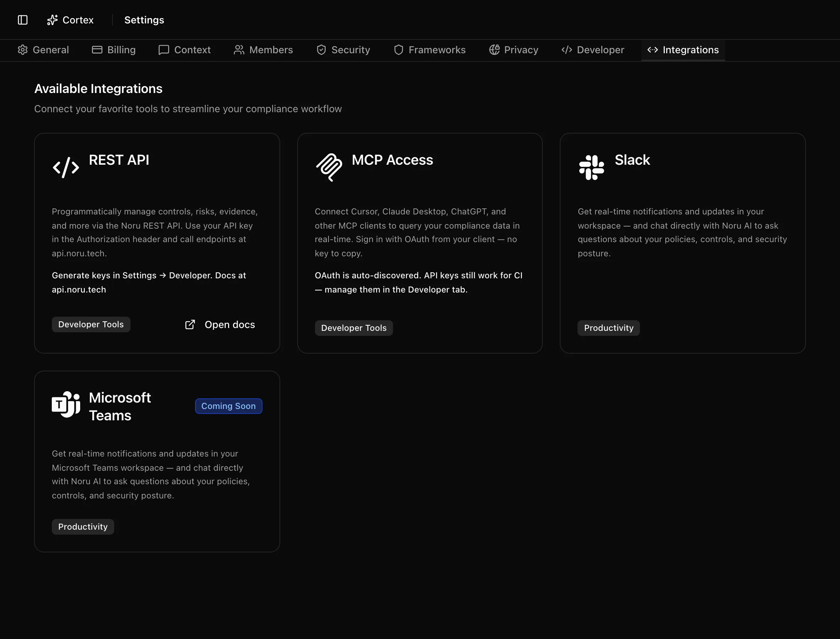Click the Coming Soon badge
This screenshot has height=639, width=840.
click(228, 406)
